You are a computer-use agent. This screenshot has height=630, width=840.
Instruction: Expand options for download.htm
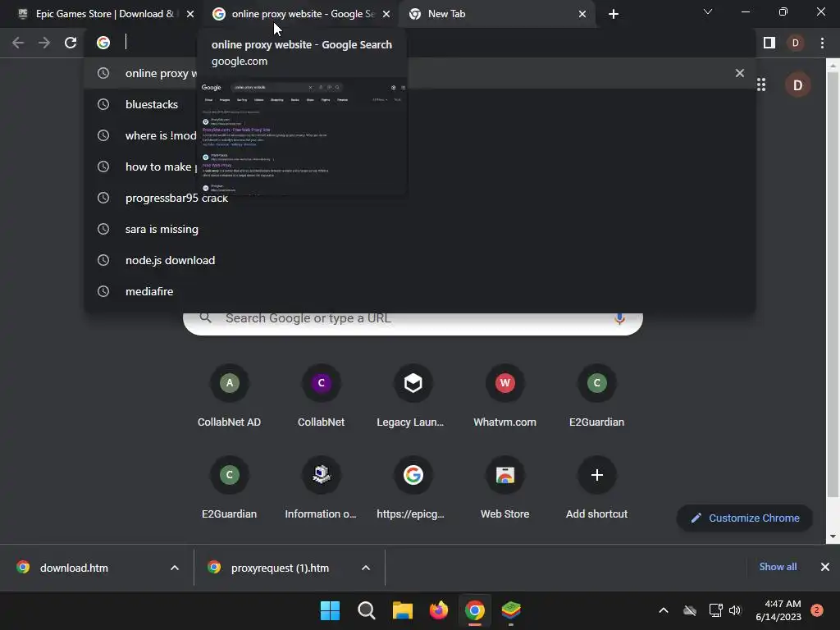pyautogui.click(x=175, y=568)
